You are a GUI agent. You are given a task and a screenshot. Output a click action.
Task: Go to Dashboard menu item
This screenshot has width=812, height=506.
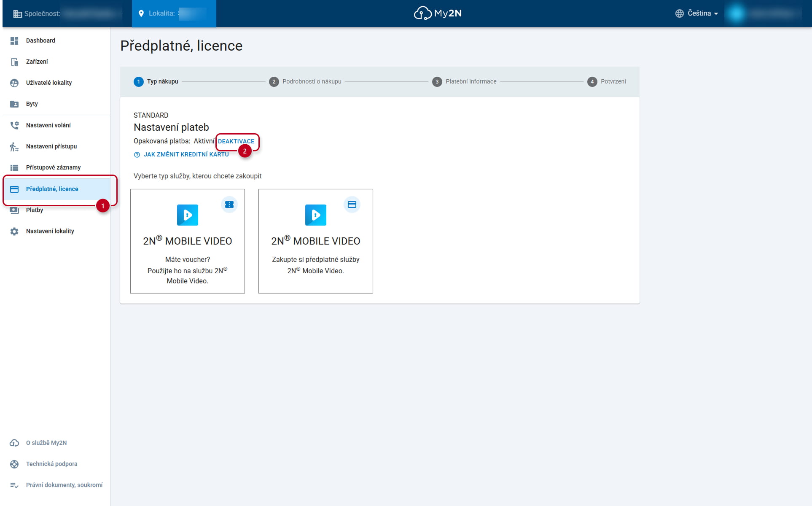pyautogui.click(x=56, y=40)
